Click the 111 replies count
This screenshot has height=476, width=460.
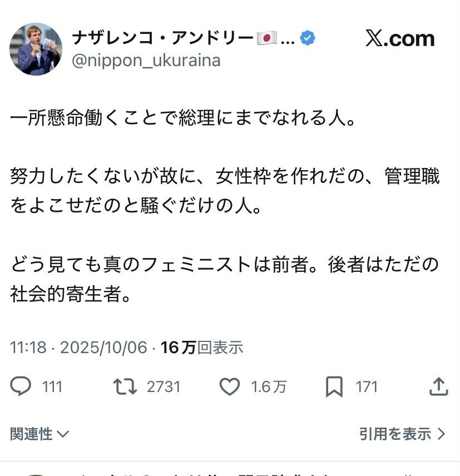pos(52,386)
